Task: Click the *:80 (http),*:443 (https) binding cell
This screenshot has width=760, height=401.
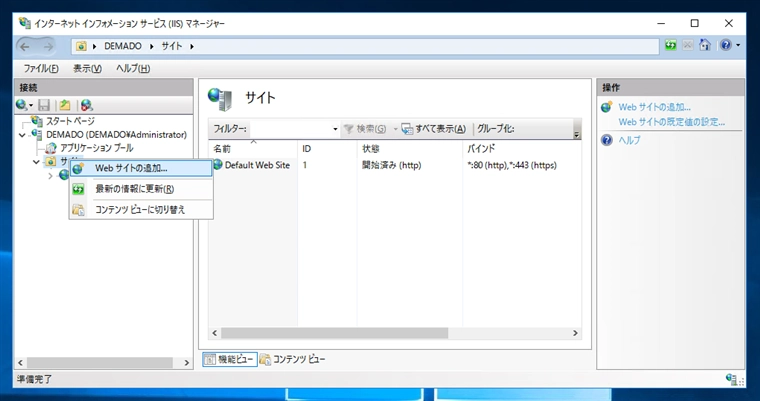Action: point(512,165)
